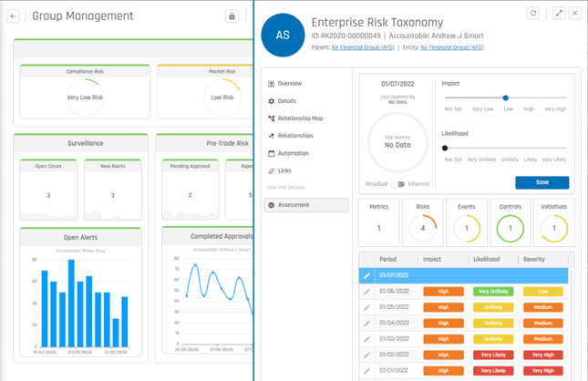Click the pencil icon for period 01/01/2022
Viewport: 588px width, 381px height.
pyautogui.click(x=366, y=370)
